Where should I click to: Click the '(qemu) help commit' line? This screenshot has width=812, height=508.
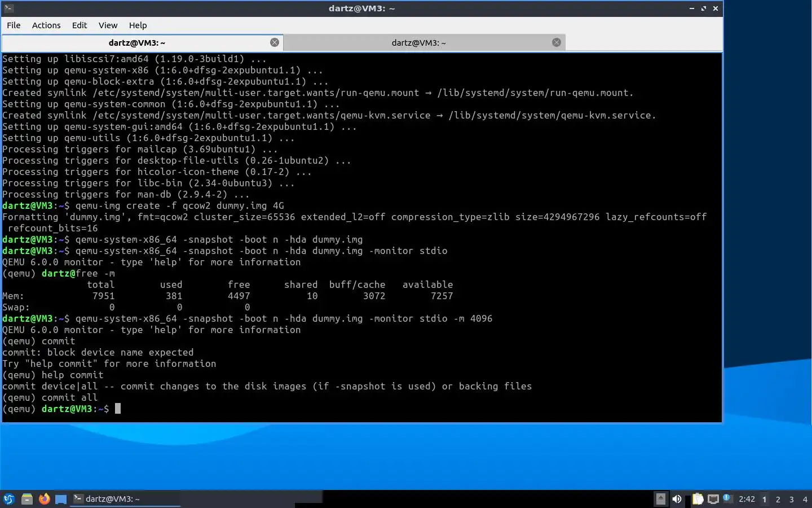point(53,375)
